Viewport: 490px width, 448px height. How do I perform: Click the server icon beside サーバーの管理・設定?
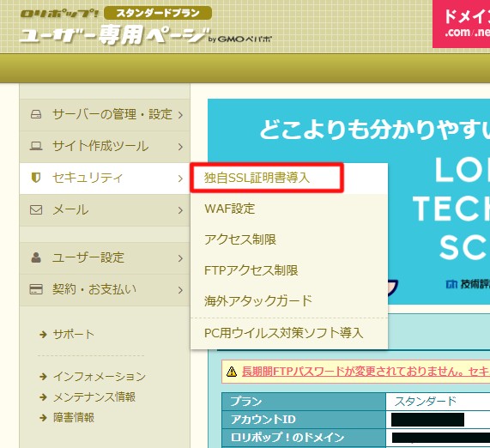coord(36,114)
